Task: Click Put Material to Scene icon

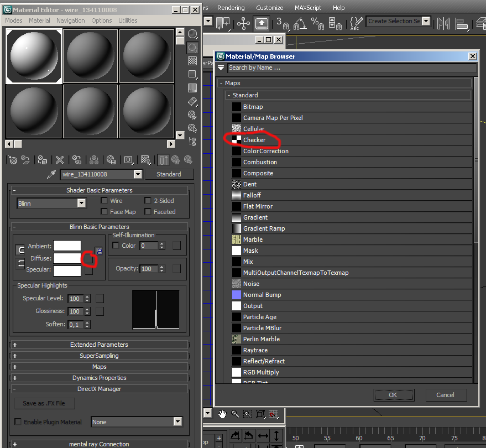Action: point(25,160)
